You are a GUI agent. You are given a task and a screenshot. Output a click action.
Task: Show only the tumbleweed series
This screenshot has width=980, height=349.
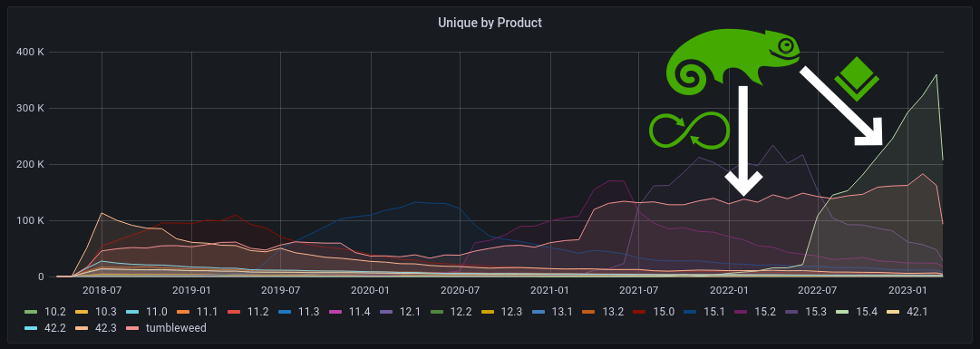click(176, 328)
